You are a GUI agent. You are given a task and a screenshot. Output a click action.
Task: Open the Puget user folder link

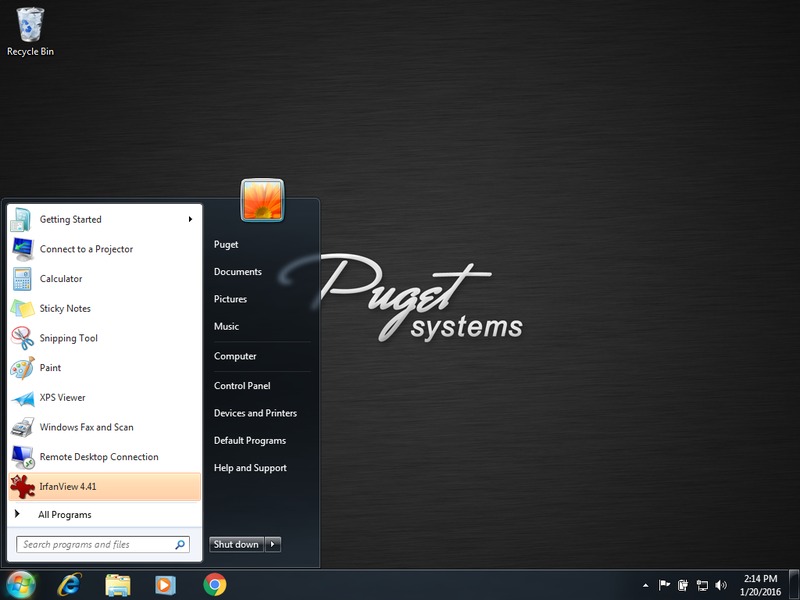tap(226, 244)
